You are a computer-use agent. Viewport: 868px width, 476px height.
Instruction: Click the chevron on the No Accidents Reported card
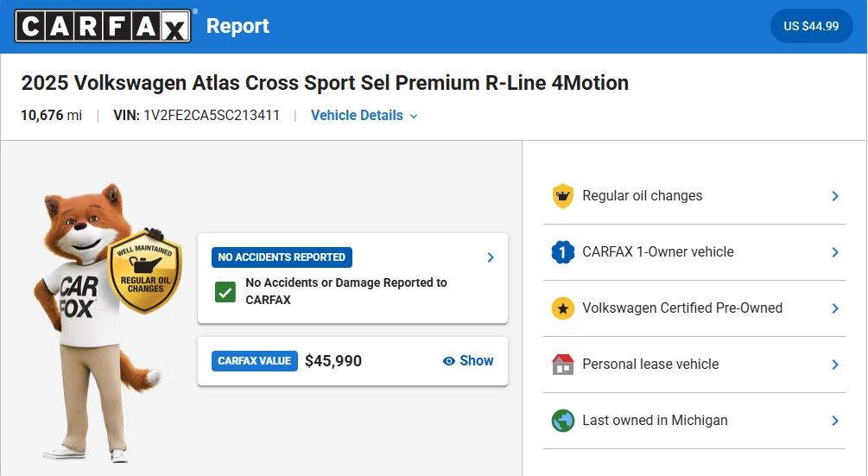click(x=491, y=257)
